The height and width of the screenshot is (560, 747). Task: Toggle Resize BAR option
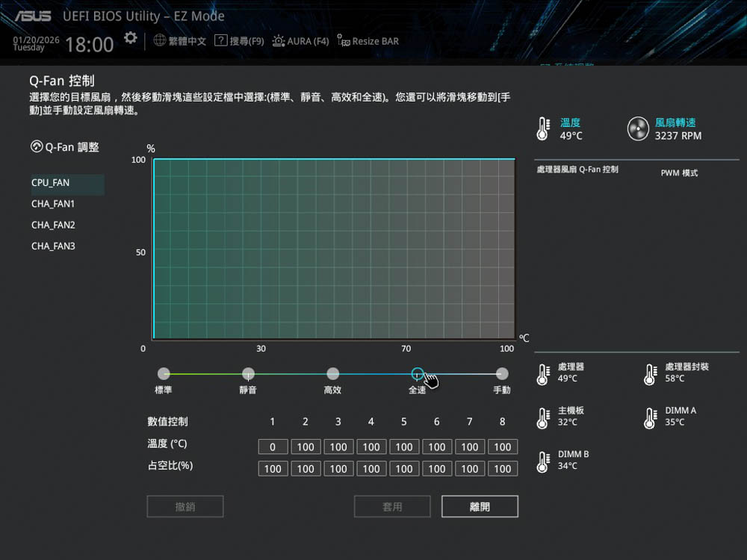(368, 41)
